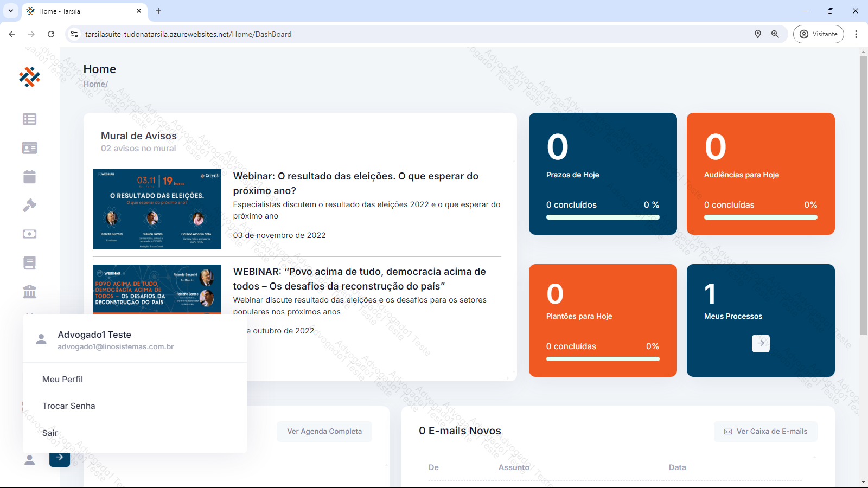Click the arrow button in Meus Processos card
Viewport: 868px width, 488px height.
coord(761,343)
